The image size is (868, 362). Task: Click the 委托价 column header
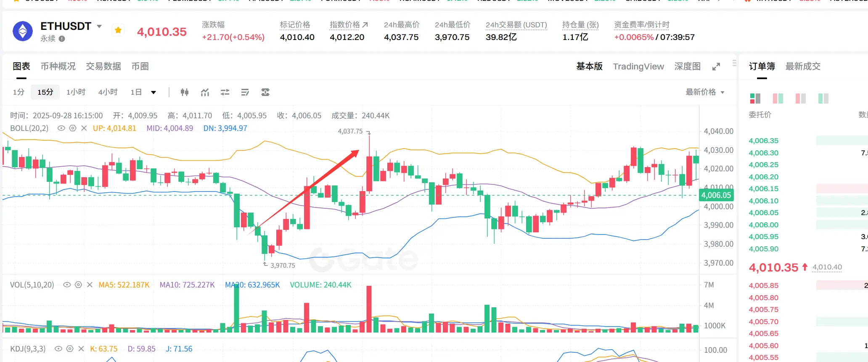760,114
